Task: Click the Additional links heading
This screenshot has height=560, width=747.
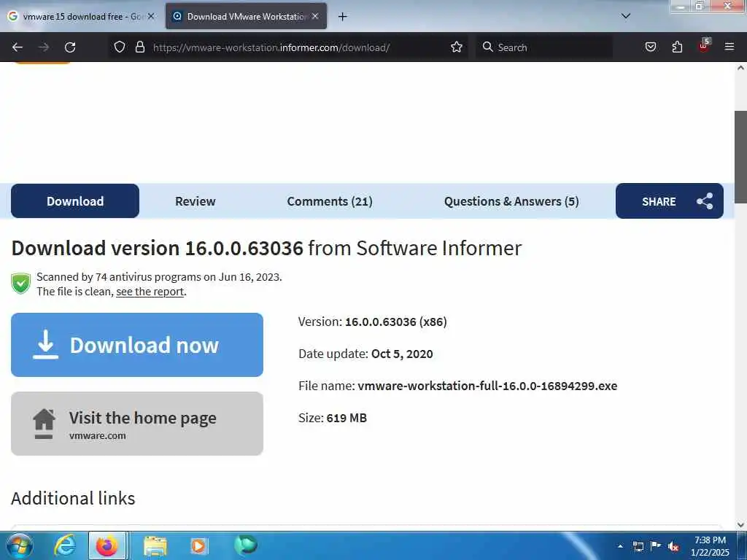Action: coord(73,498)
